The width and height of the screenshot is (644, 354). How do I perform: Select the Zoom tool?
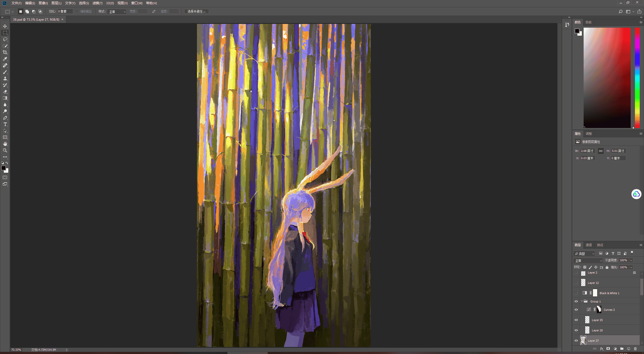pyautogui.click(x=5, y=150)
